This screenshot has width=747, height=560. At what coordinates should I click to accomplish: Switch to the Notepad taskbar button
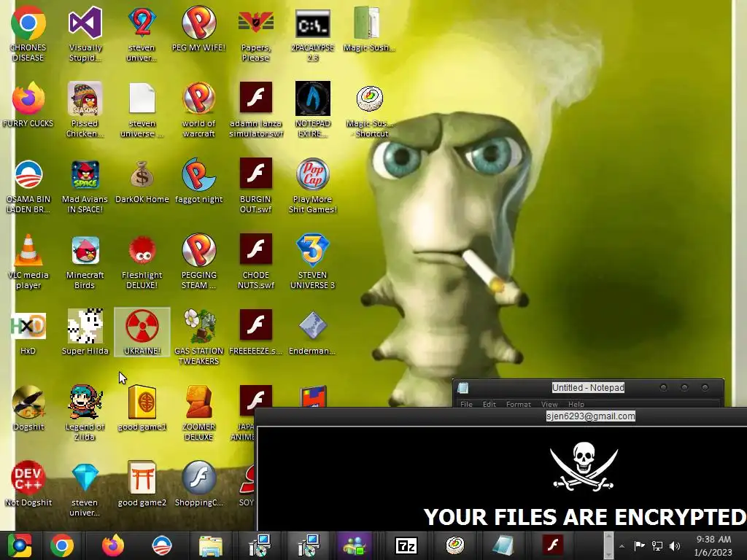(503, 545)
